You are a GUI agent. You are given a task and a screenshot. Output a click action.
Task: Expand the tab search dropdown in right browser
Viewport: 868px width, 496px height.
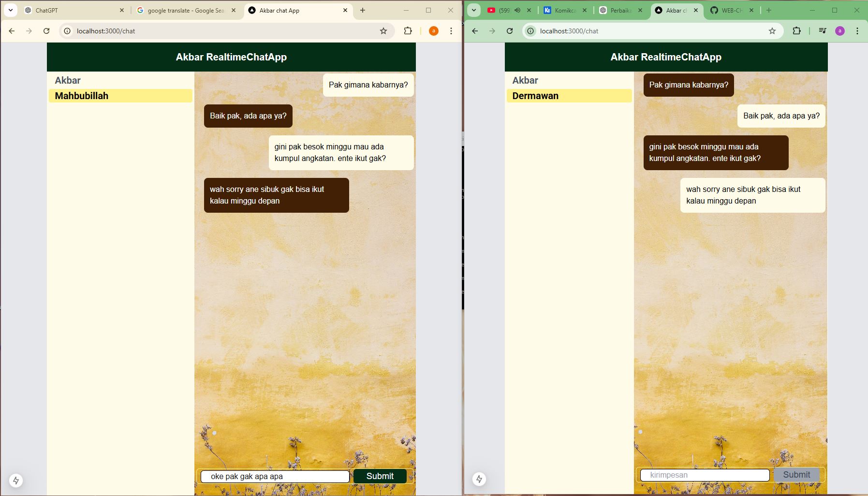click(x=474, y=10)
